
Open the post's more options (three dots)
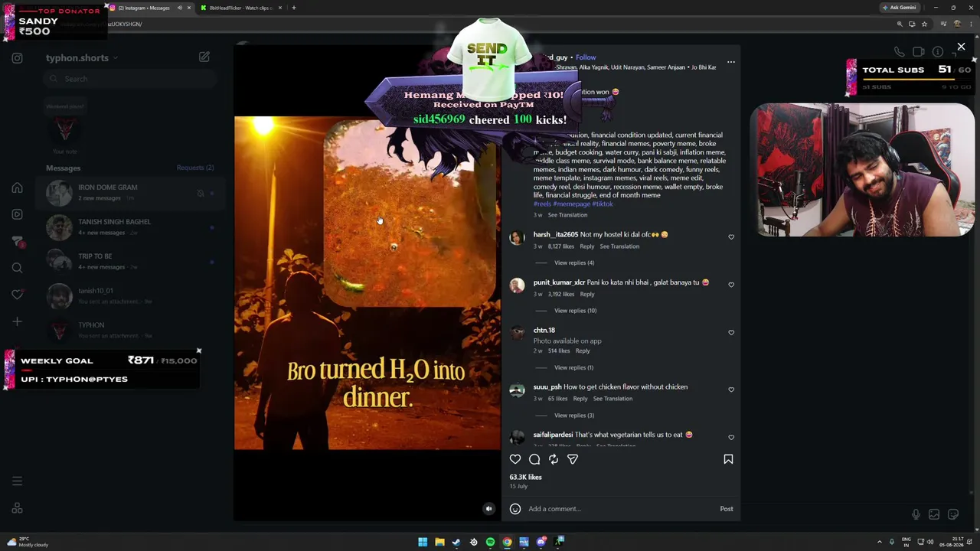[x=731, y=62]
